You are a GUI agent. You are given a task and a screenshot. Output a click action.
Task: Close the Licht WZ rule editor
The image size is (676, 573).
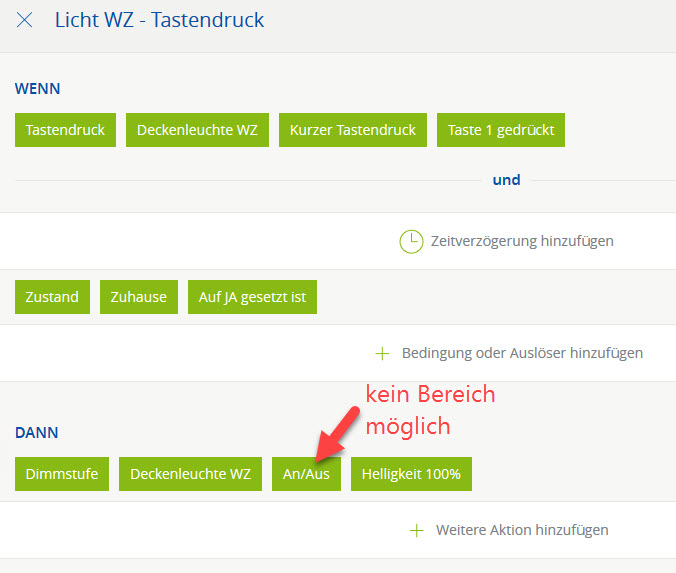pos(25,20)
